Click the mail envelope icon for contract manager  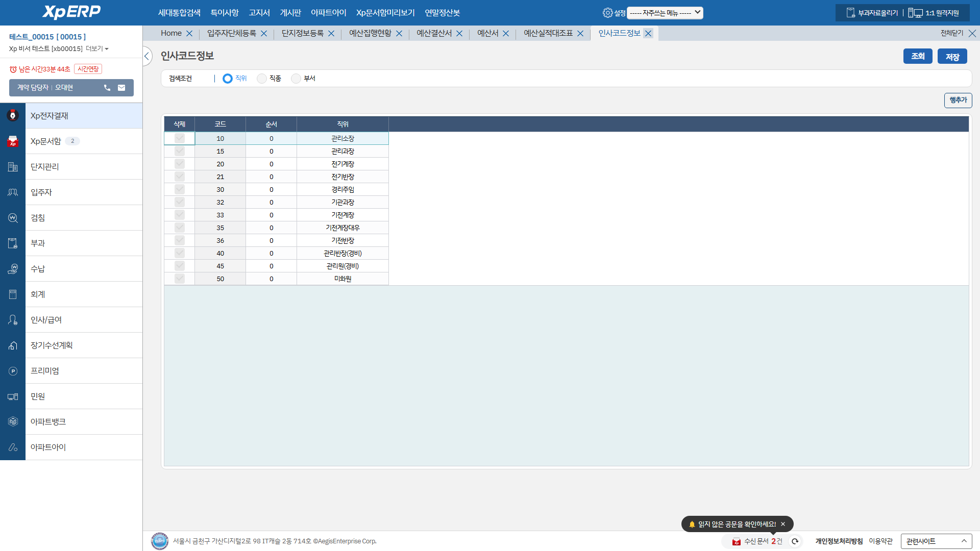121,88
